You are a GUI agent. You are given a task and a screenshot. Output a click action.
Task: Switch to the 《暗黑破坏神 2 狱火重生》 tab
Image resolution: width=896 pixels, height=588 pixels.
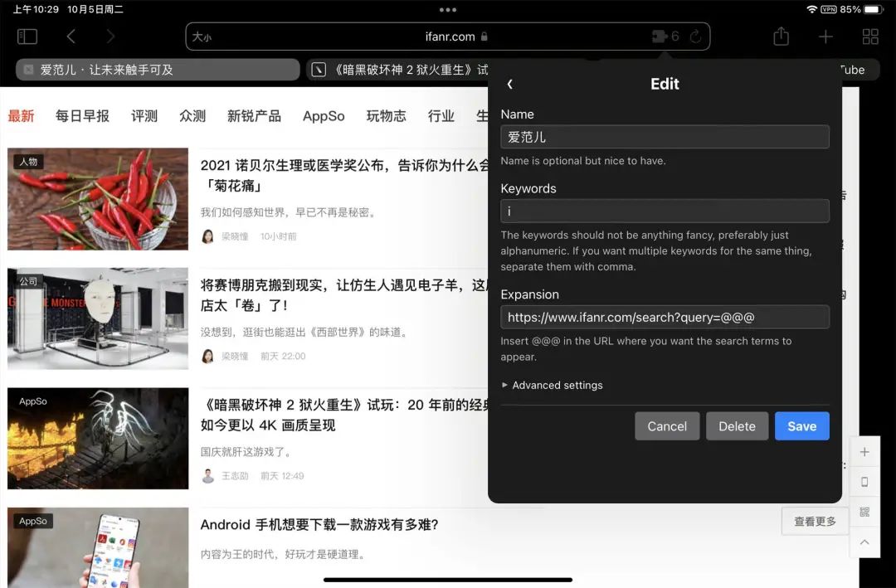click(x=397, y=70)
